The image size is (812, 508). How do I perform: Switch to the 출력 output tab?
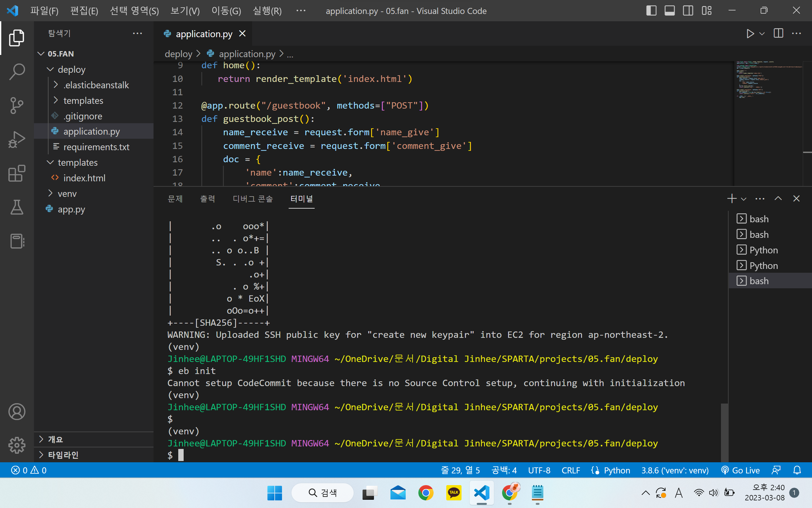tap(208, 199)
